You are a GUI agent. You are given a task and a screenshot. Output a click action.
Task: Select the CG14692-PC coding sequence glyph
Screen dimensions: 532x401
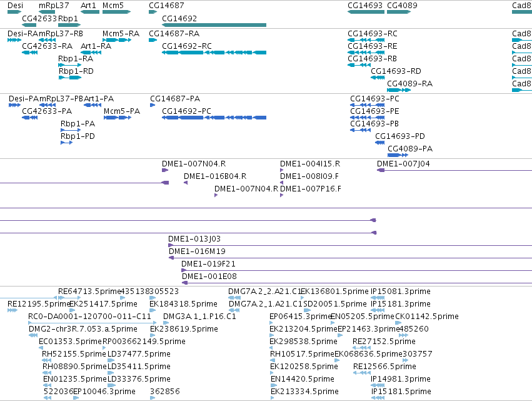point(214,118)
